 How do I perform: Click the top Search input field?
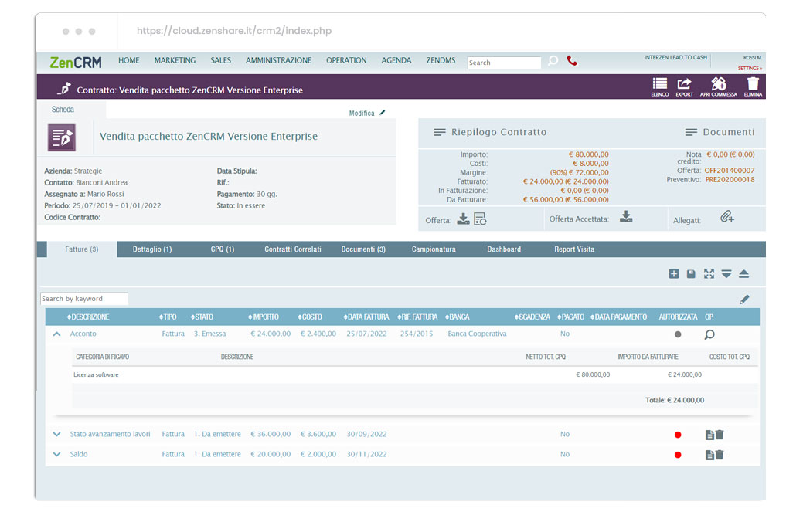point(504,63)
